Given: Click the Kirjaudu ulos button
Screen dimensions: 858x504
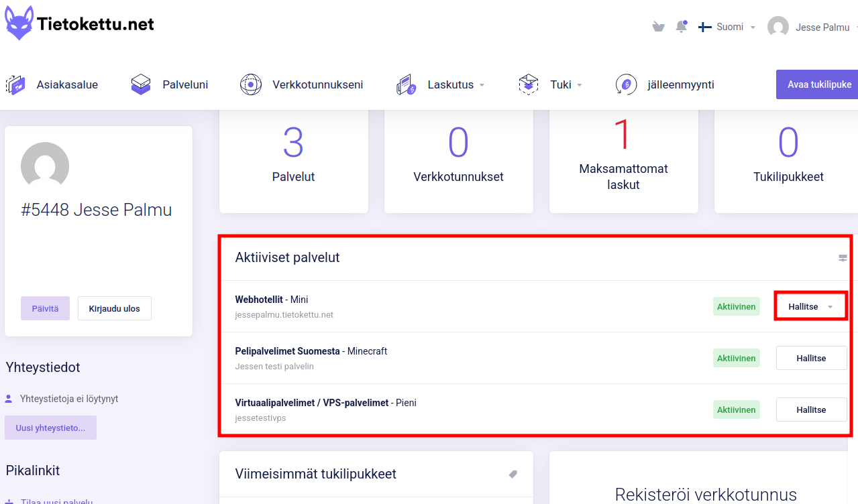Looking at the screenshot, I should pyautogui.click(x=114, y=308).
